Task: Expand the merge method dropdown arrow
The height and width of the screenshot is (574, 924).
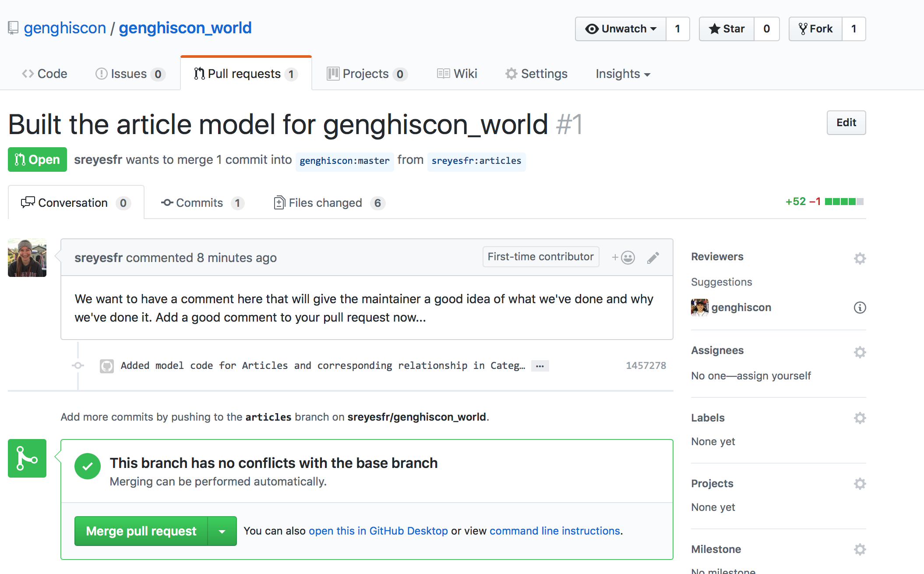Action: (x=222, y=531)
